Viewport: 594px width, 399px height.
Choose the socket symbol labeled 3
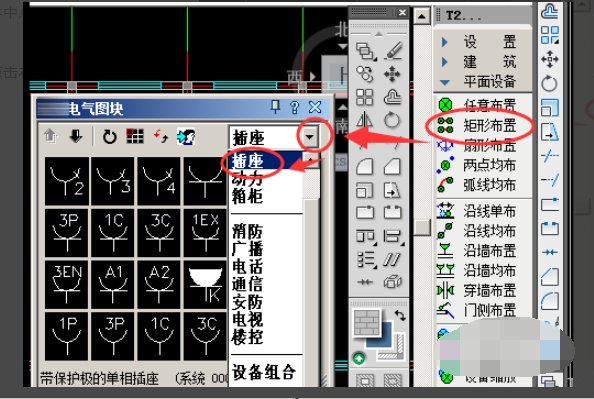pos(113,181)
